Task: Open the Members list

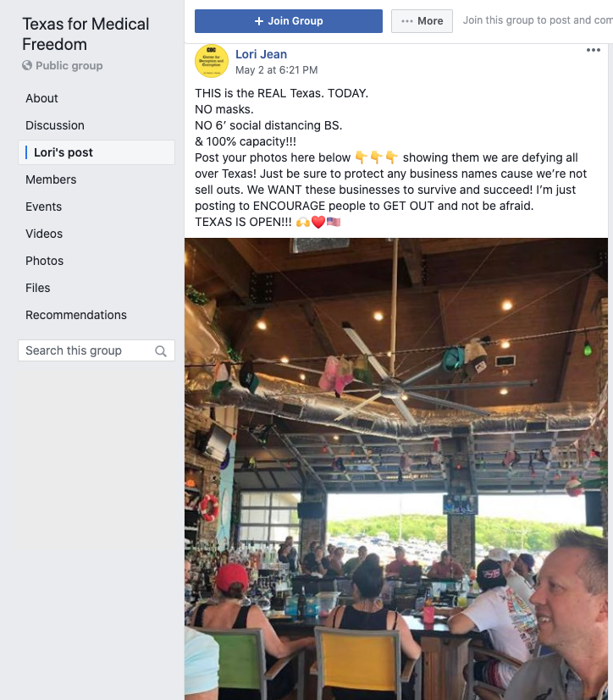Action: [51, 179]
